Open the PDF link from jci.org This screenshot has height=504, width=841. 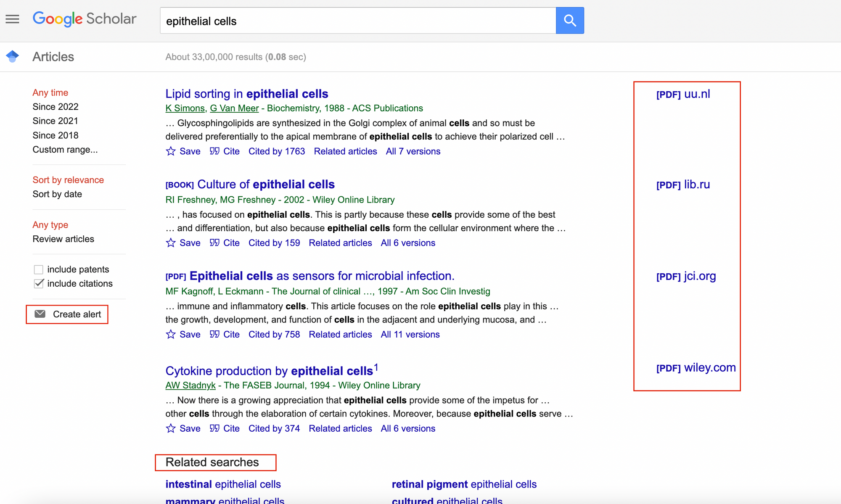point(686,276)
